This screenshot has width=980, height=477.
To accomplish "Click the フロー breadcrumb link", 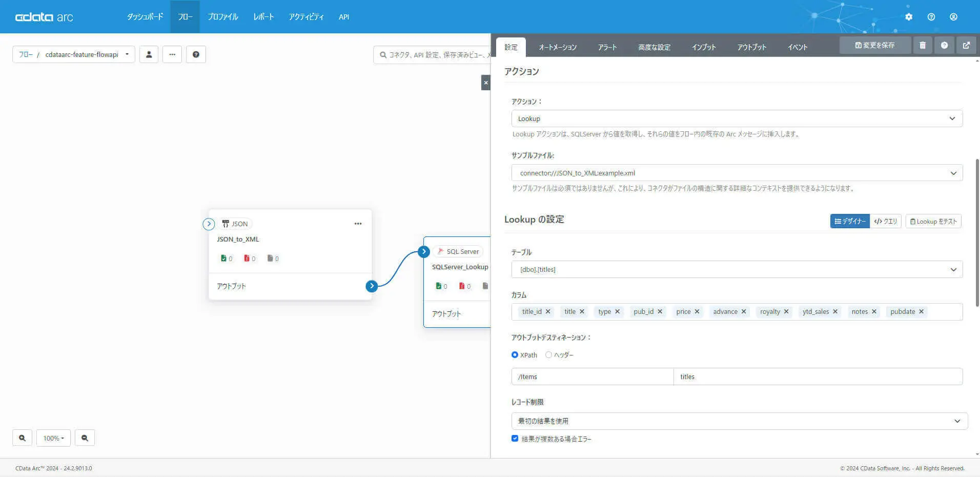I will pyautogui.click(x=26, y=54).
